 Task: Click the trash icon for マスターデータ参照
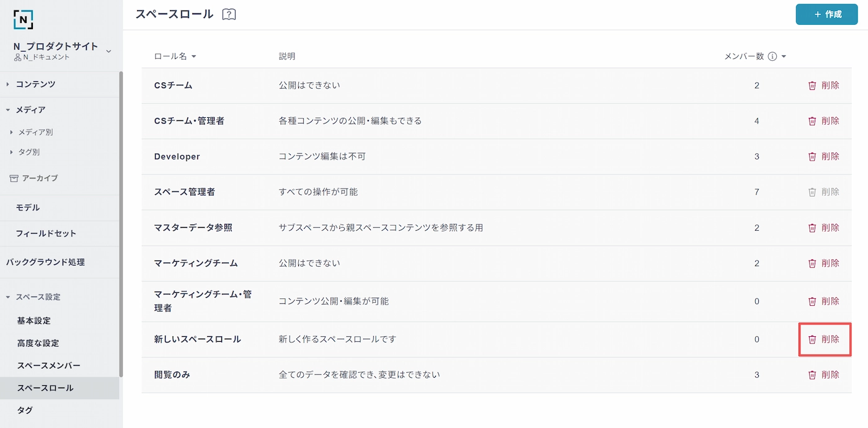(812, 228)
